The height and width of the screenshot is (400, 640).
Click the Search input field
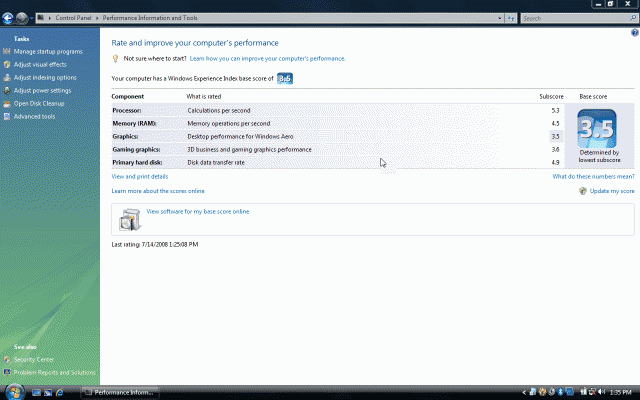click(576, 18)
